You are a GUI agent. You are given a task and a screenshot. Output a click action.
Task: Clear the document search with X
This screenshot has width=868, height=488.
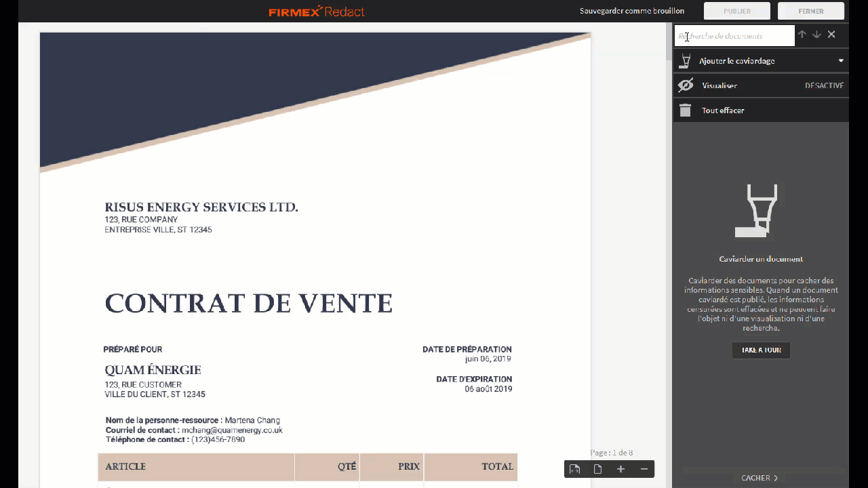click(831, 35)
